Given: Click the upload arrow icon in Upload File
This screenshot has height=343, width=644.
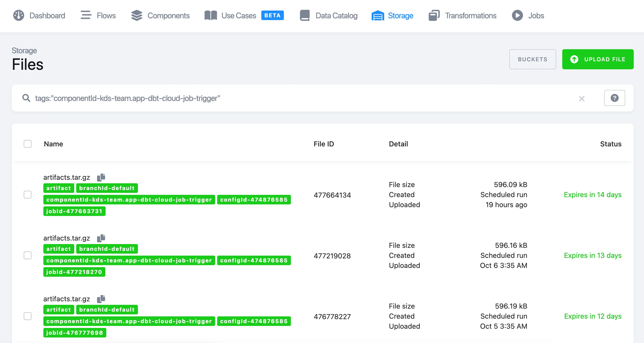Looking at the screenshot, I should coord(574,59).
